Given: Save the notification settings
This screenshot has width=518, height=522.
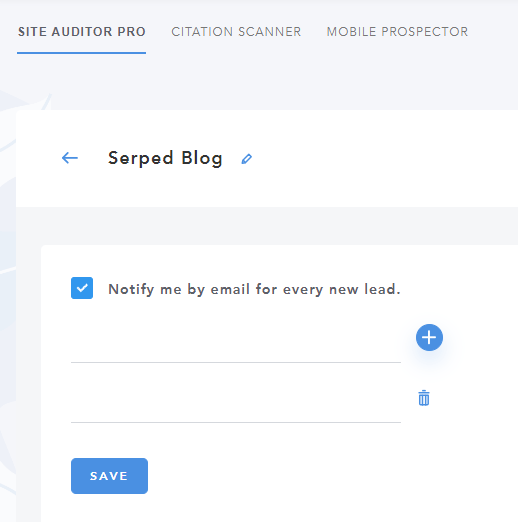Looking at the screenshot, I should (x=109, y=476).
